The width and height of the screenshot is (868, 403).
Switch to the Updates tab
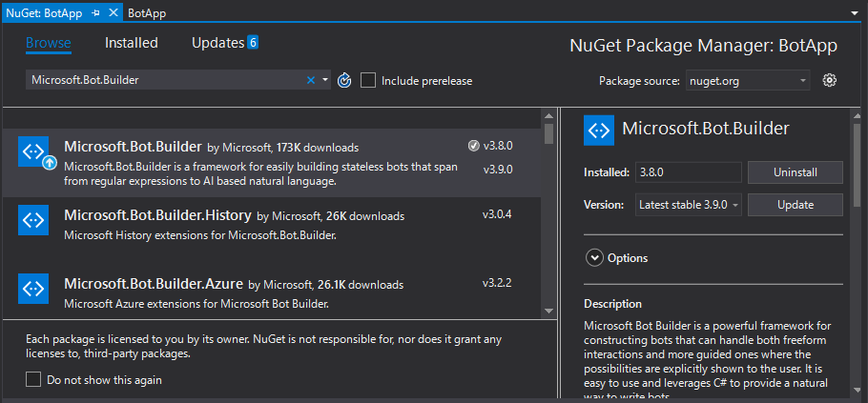217,43
